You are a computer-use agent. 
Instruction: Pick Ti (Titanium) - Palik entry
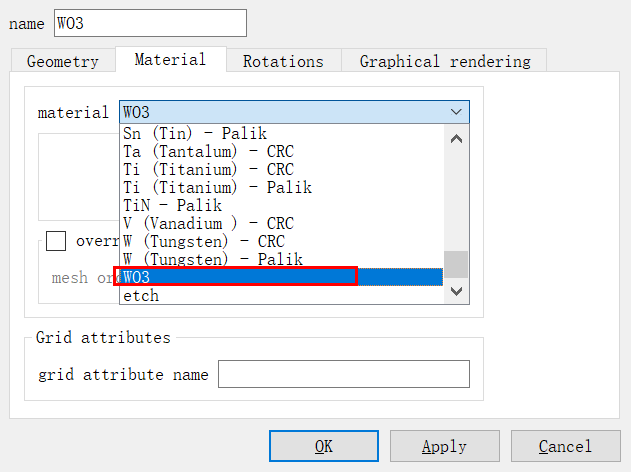282,187
